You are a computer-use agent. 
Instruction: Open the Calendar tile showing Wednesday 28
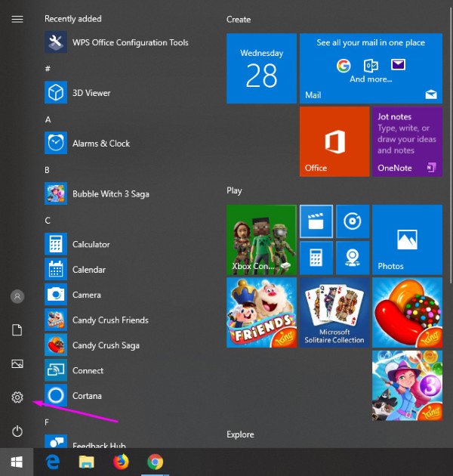tap(260, 68)
